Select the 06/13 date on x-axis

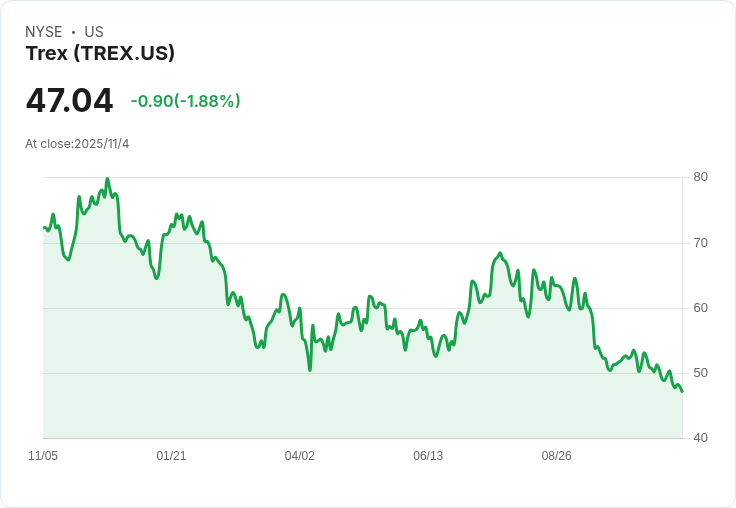pyautogui.click(x=427, y=456)
